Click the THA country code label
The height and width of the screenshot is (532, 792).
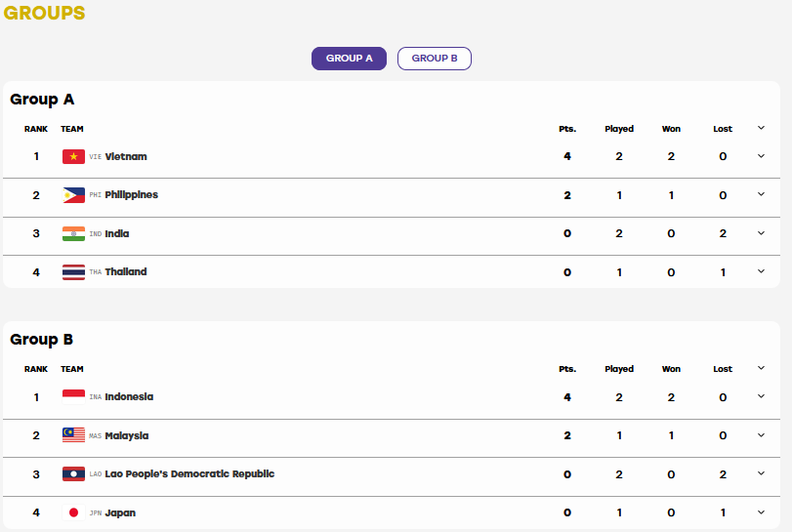[x=96, y=272]
